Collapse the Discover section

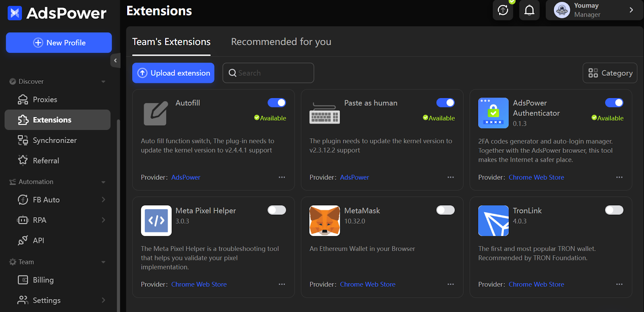pyautogui.click(x=103, y=81)
